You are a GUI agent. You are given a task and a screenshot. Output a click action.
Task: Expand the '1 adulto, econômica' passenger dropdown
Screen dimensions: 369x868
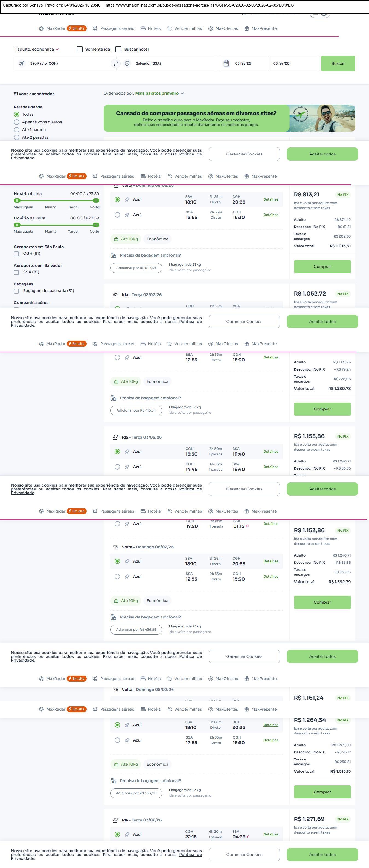coord(37,49)
